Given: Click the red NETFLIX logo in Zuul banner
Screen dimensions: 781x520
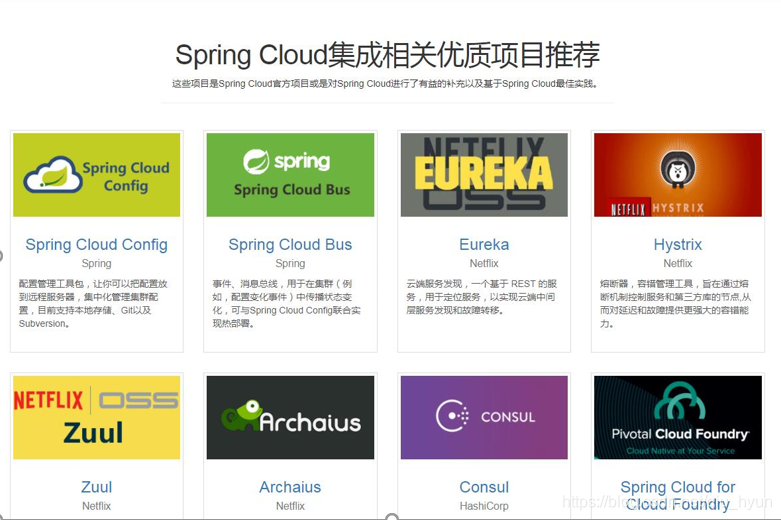Looking at the screenshot, I should click(x=48, y=400).
